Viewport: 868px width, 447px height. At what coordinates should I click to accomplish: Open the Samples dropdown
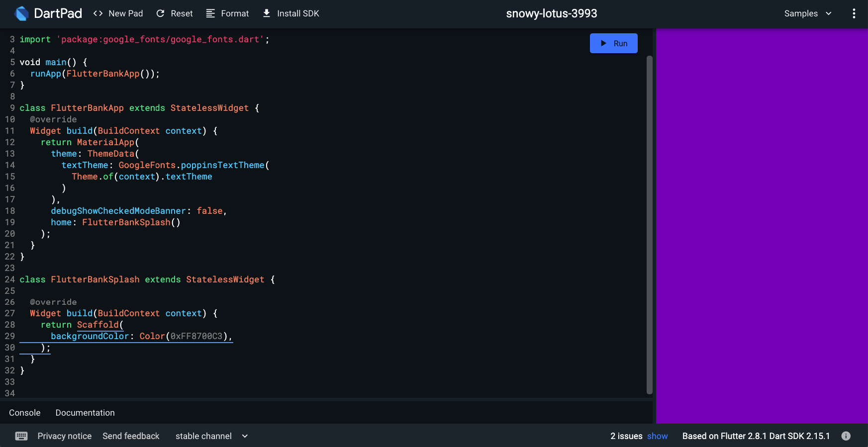tap(808, 13)
